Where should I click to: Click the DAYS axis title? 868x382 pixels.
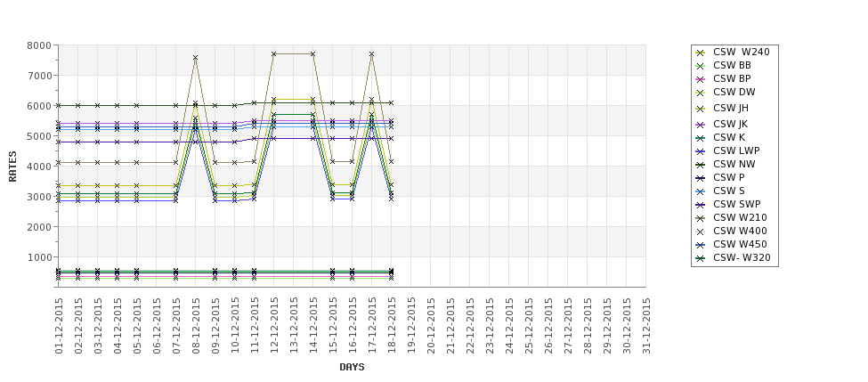tap(352, 367)
